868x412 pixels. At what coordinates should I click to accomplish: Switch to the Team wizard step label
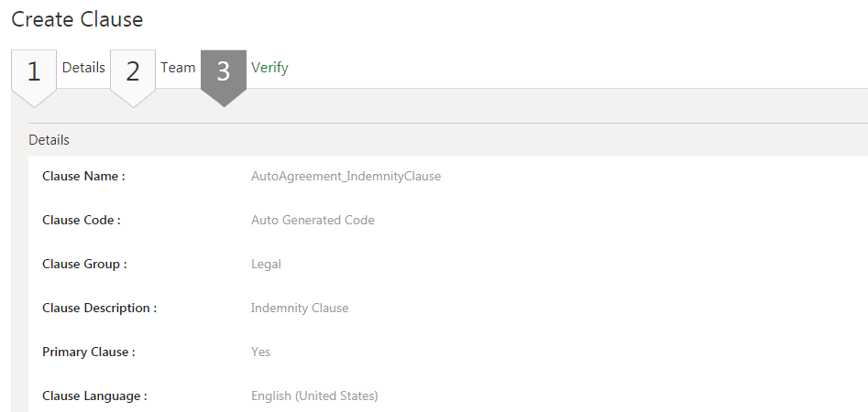(x=178, y=68)
